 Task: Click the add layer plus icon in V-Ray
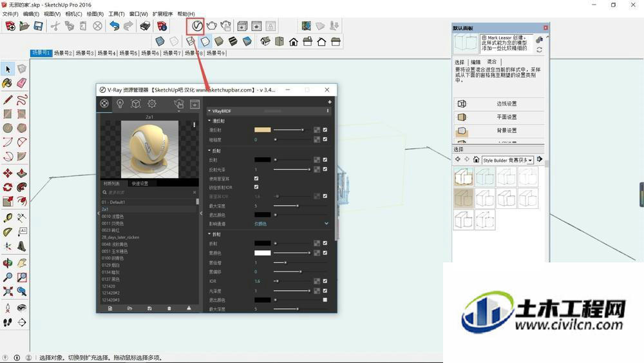[x=329, y=102]
